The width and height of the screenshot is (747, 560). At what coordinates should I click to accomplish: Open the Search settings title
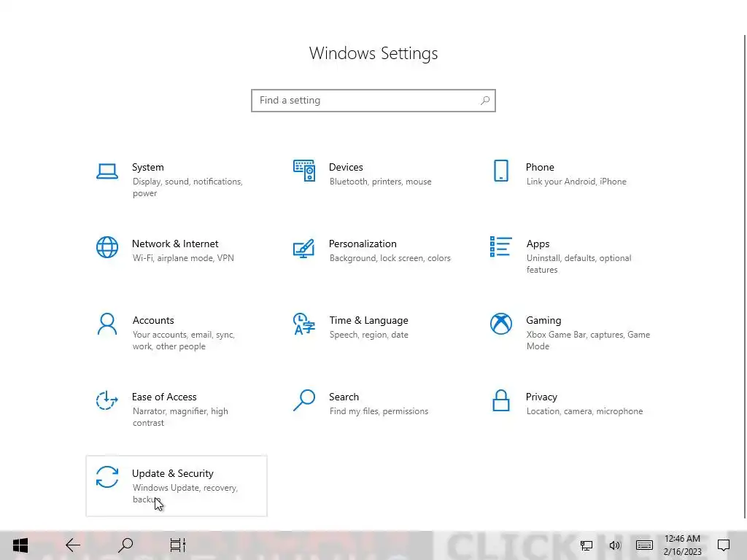click(344, 397)
